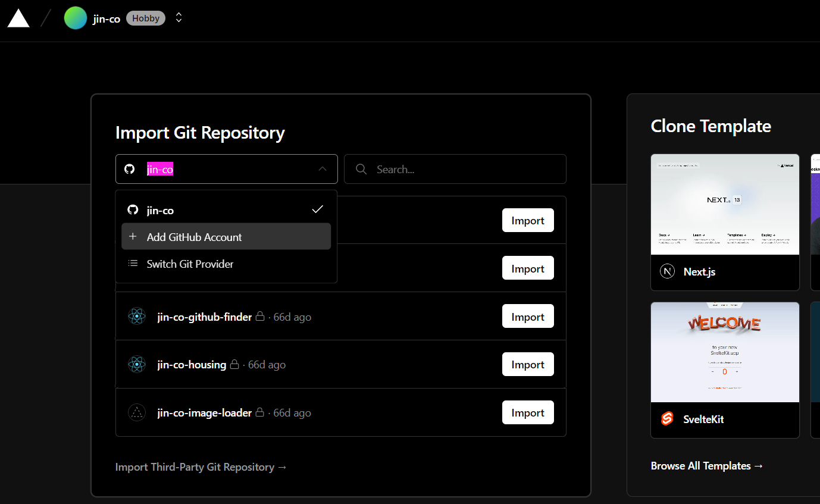The image size is (820, 504).
Task: Click the Next.js template preview thumbnail
Action: 725,204
